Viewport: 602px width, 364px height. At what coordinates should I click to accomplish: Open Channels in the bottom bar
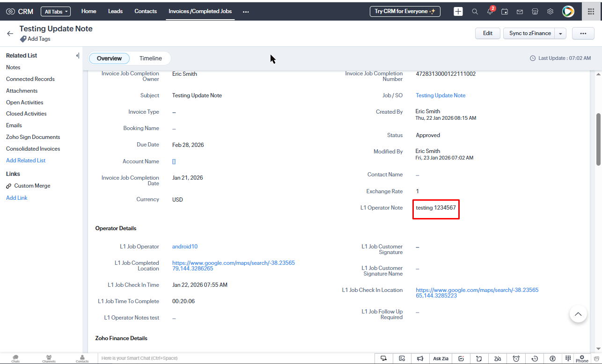point(49,359)
